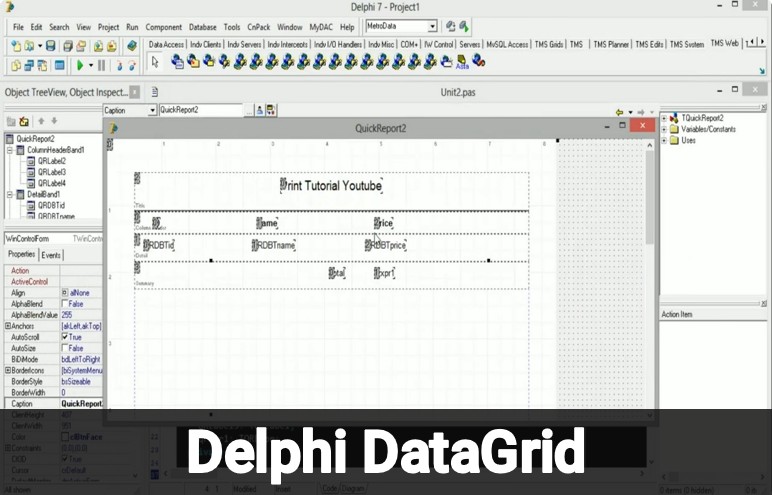Click the QuickReport2 caption value input
This screenshot has height=495, width=772.
tap(201, 110)
